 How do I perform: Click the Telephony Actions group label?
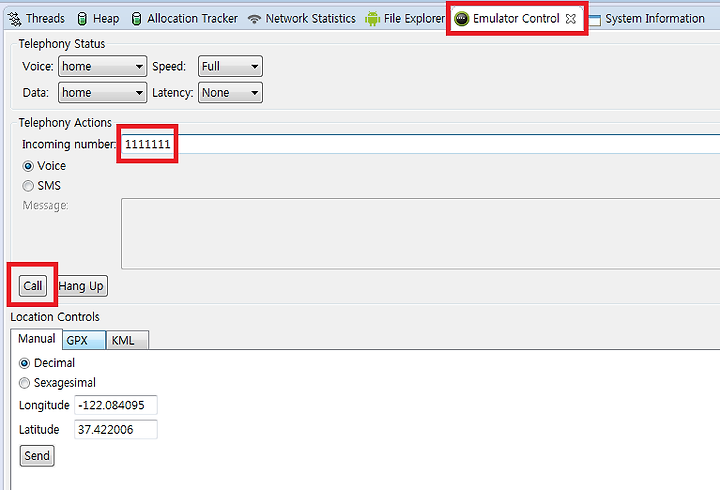[x=65, y=123]
